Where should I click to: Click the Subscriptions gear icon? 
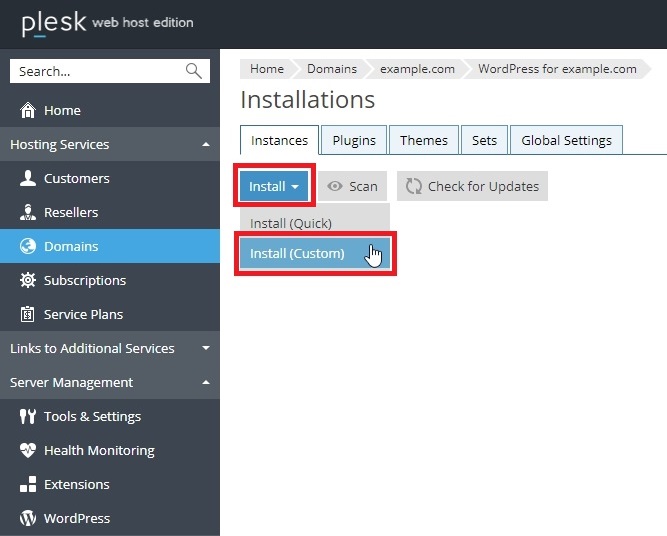[27, 280]
